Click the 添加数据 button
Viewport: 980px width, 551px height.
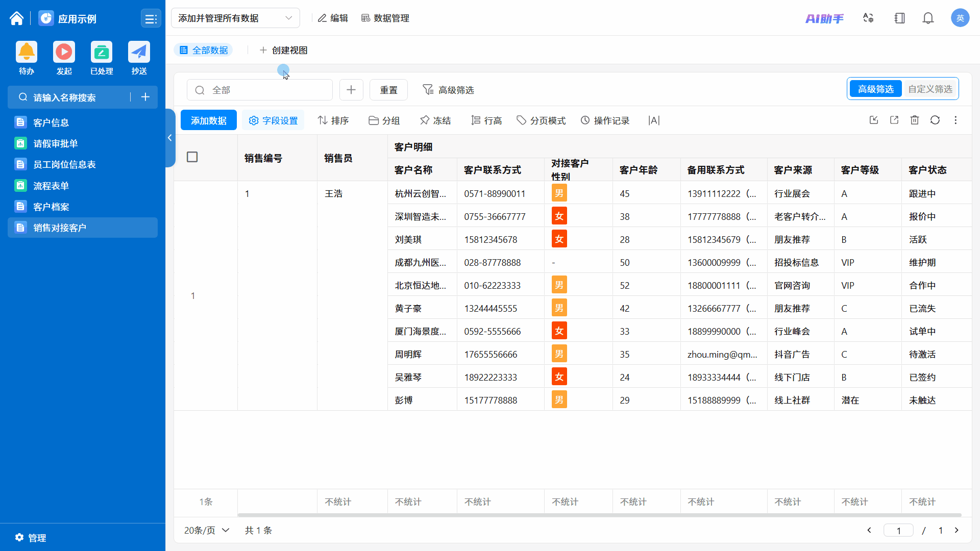(x=208, y=120)
